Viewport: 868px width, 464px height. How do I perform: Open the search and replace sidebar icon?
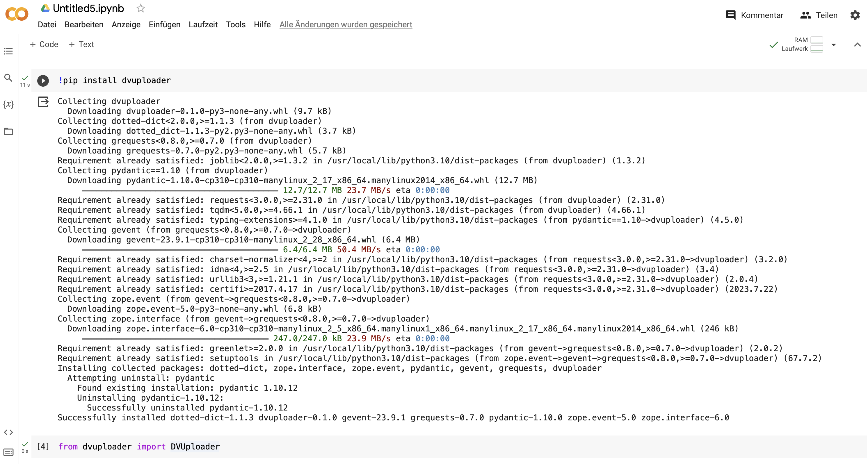(x=8, y=78)
